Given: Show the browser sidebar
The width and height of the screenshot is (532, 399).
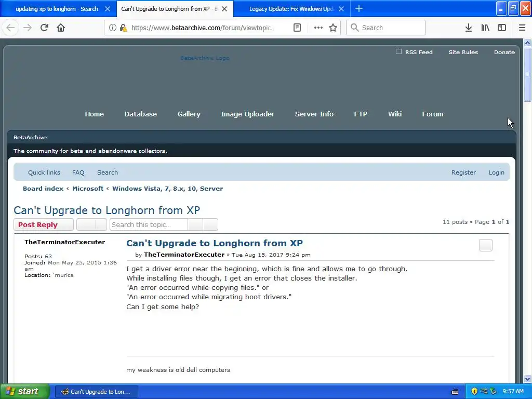Looking at the screenshot, I should point(502,28).
